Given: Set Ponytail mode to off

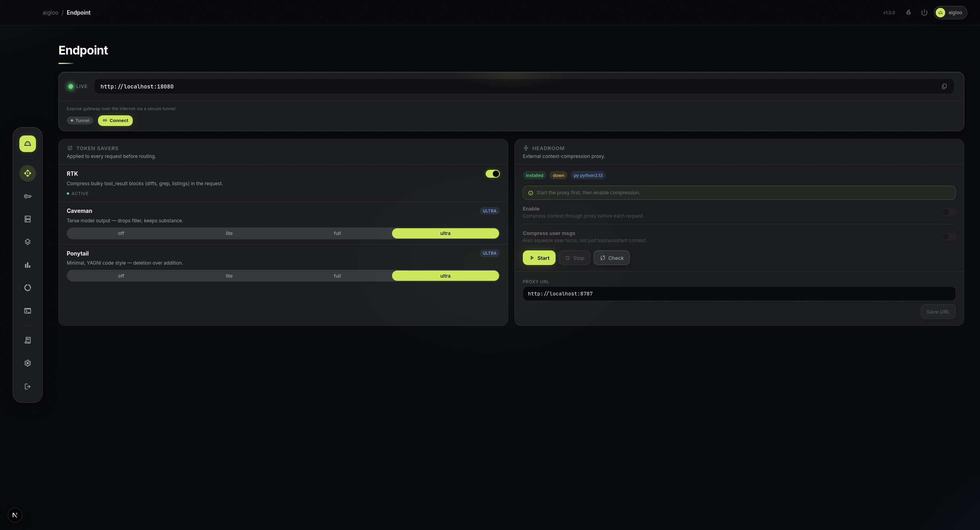Looking at the screenshot, I should [x=121, y=276].
